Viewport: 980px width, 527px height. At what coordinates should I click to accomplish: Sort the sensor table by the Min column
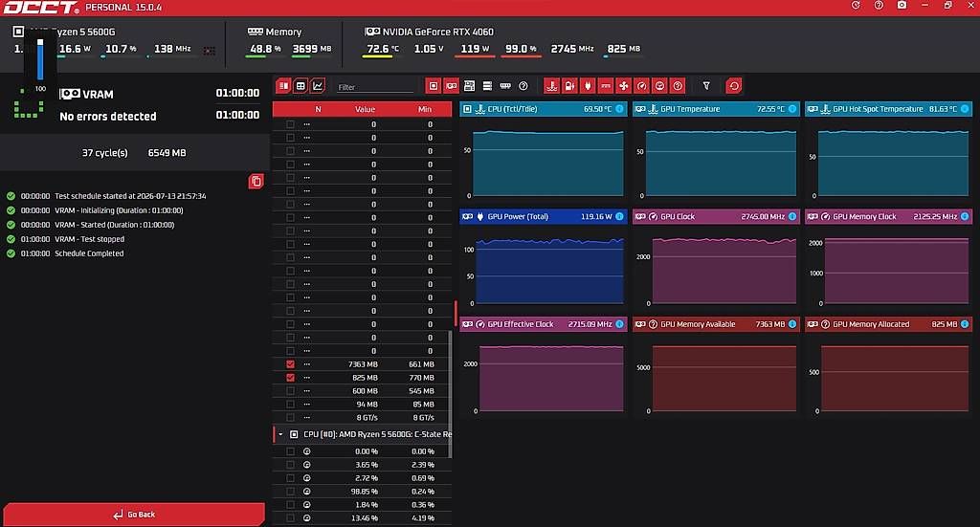pyautogui.click(x=425, y=109)
